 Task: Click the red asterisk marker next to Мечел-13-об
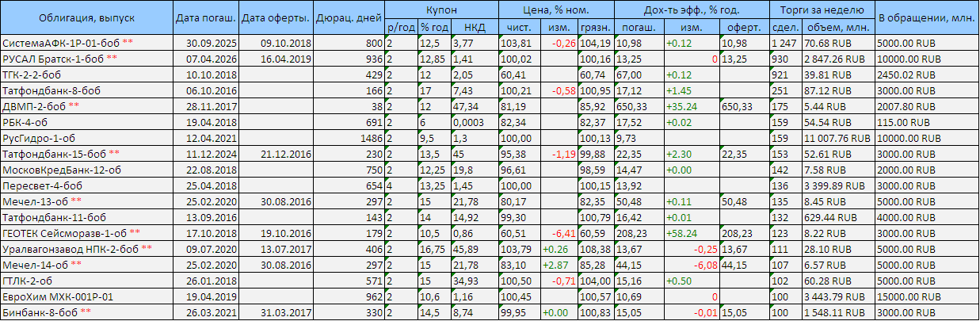[75, 201]
